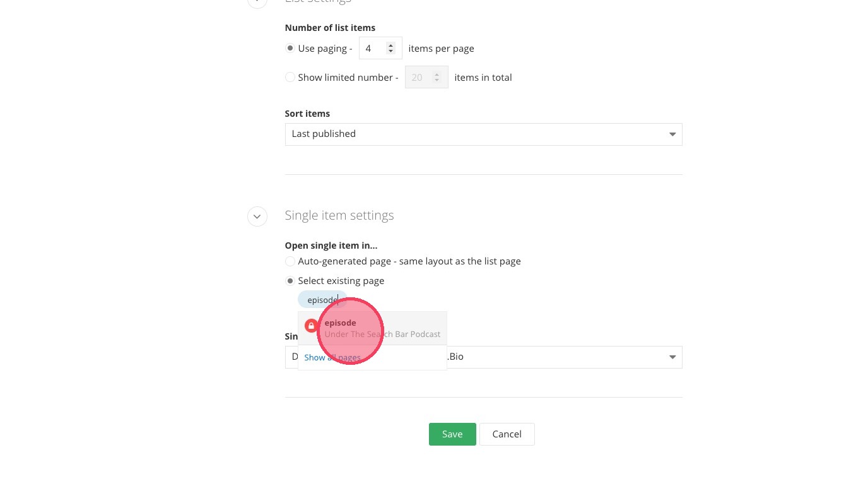Click the red lock icon beside episode
868x486 pixels.
click(310, 326)
